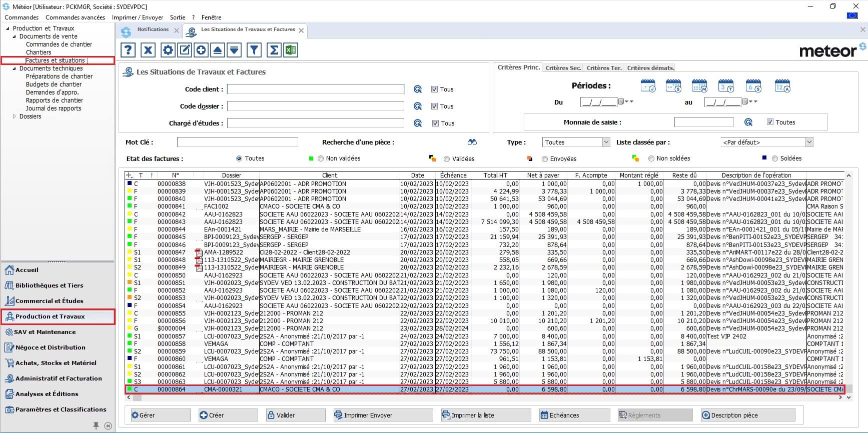868x433 pixels.
Task: Click the sigma totals toolbar icon
Action: [x=274, y=50]
